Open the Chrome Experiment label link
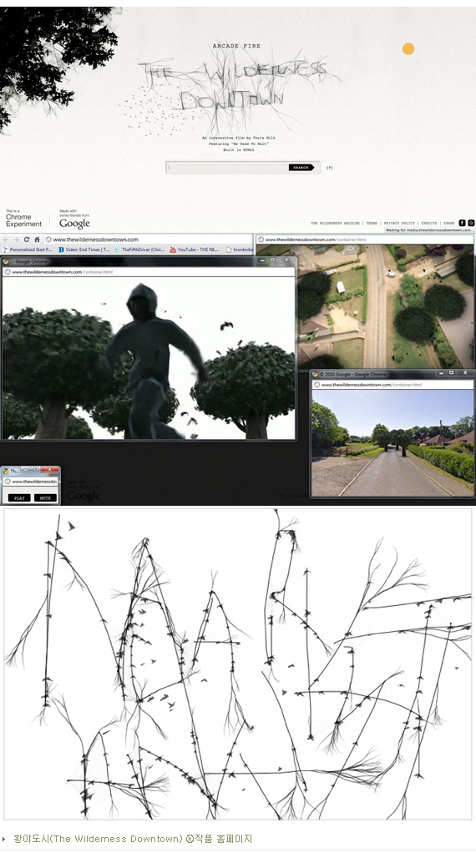476x868 pixels. click(x=23, y=220)
